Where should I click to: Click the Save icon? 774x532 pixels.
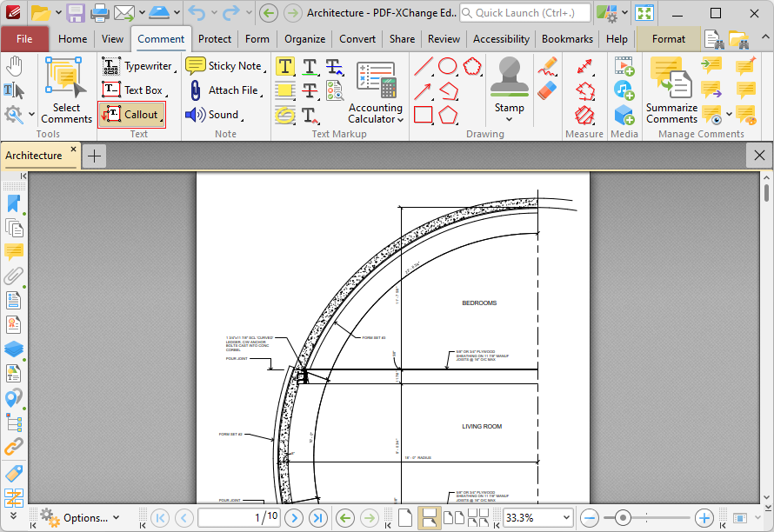tap(76, 13)
